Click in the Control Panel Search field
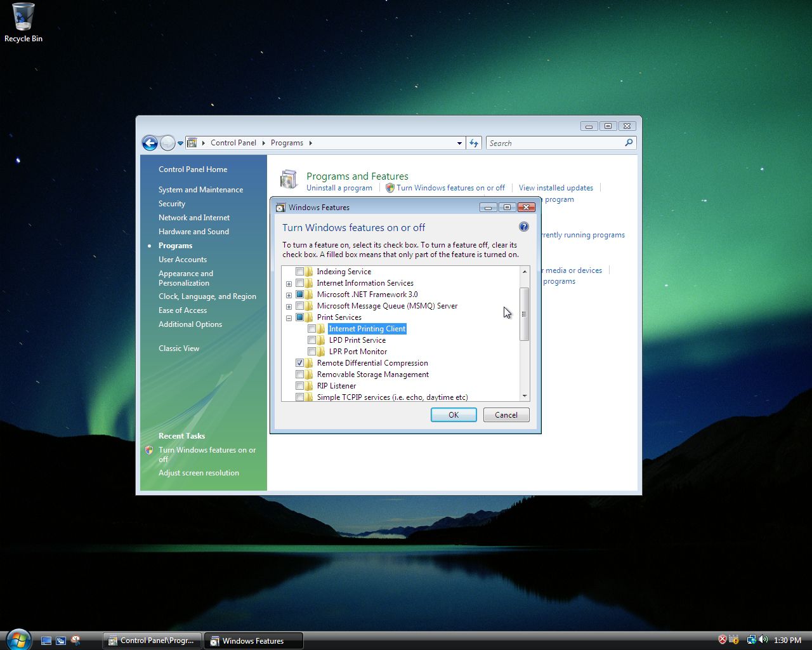Viewport: 812px width, 650px height. click(x=555, y=143)
